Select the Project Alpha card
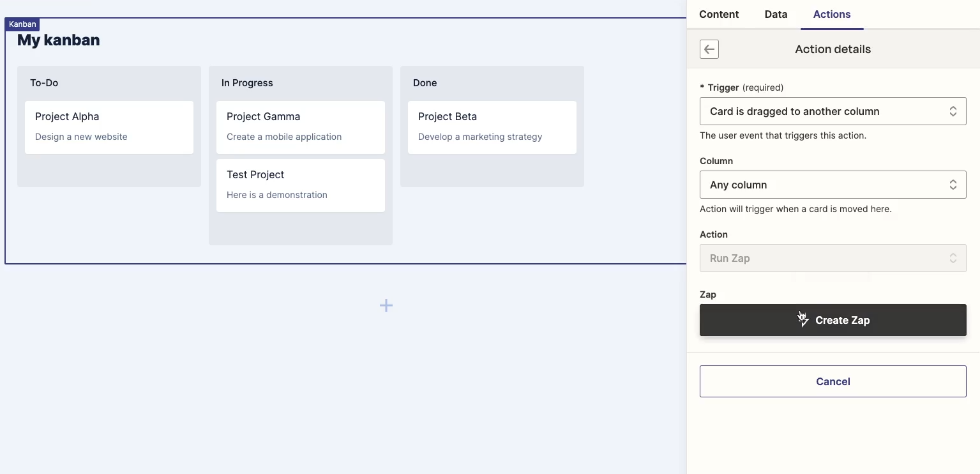 109,127
